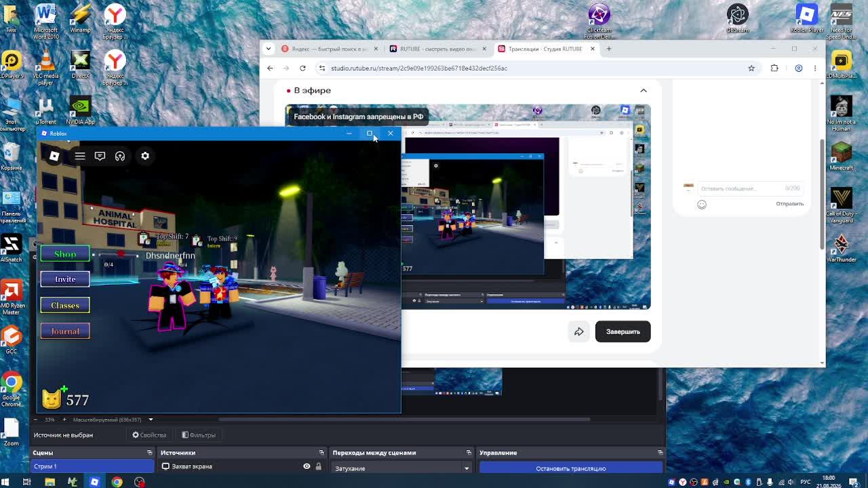
Task: Open the emoji picker in chat
Action: [702, 204]
